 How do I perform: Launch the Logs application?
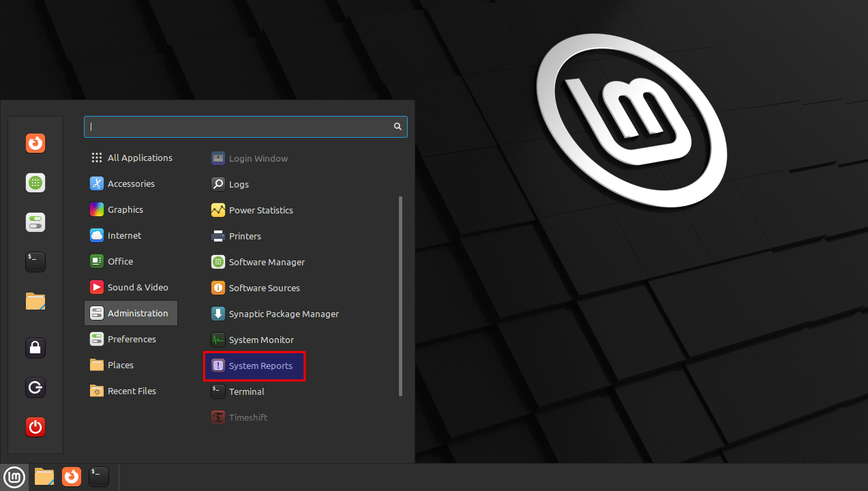tap(230, 184)
